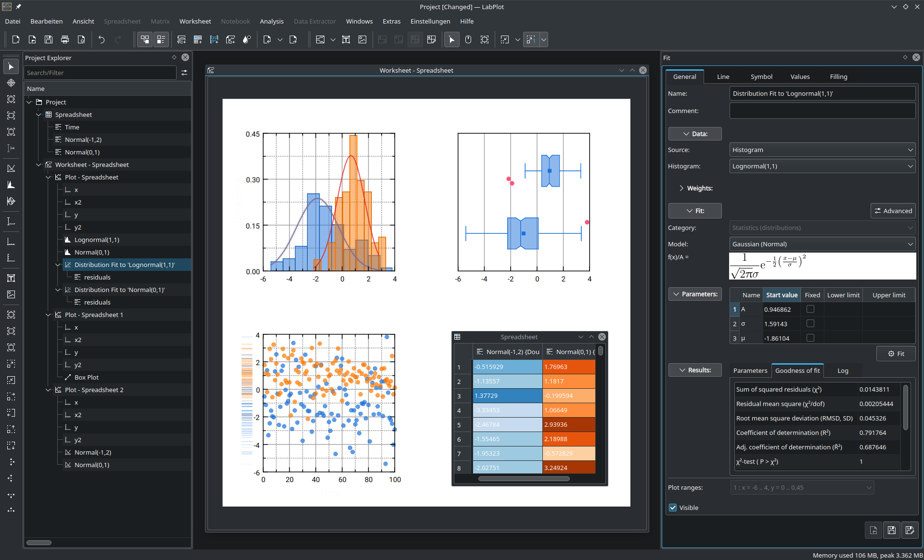The image size is (924, 560).
Task: Select the Line tab in Fit panel
Action: pyautogui.click(x=724, y=76)
